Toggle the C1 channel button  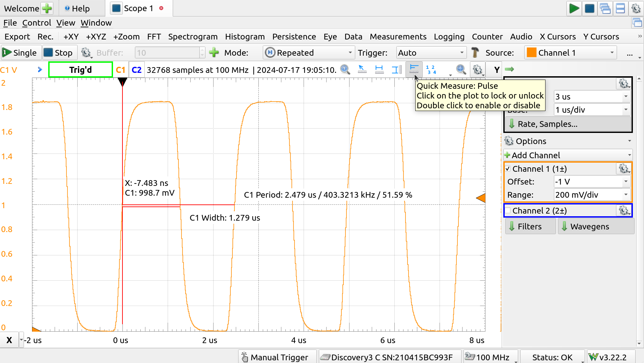(x=120, y=69)
